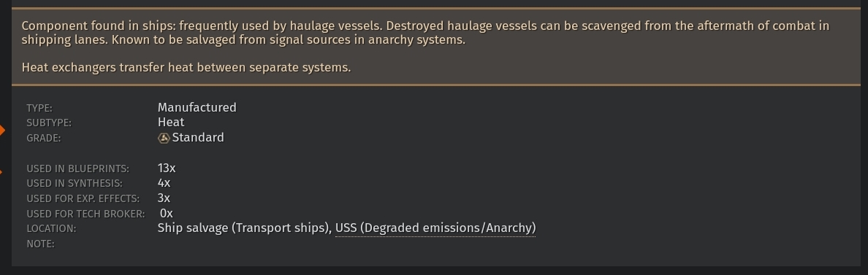Viewport: 868px width, 275px height.
Task: Open the USS (Degraded emissions/Anarchy) link
Action: click(435, 228)
